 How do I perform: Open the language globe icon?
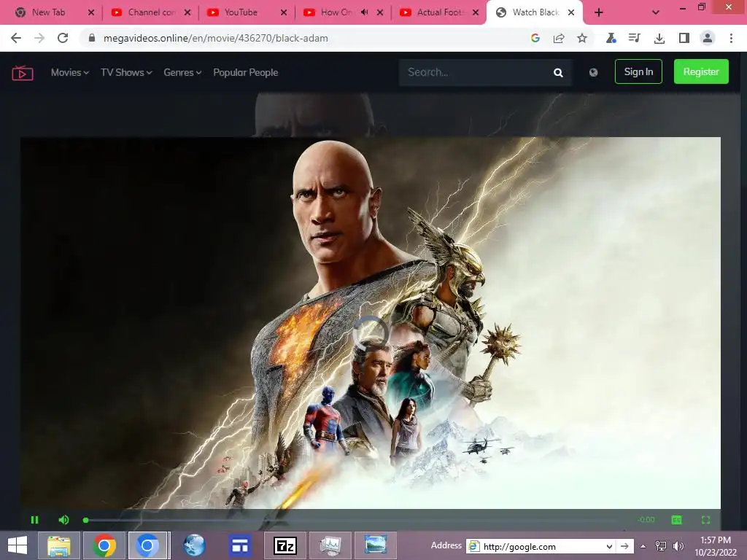[x=593, y=72]
